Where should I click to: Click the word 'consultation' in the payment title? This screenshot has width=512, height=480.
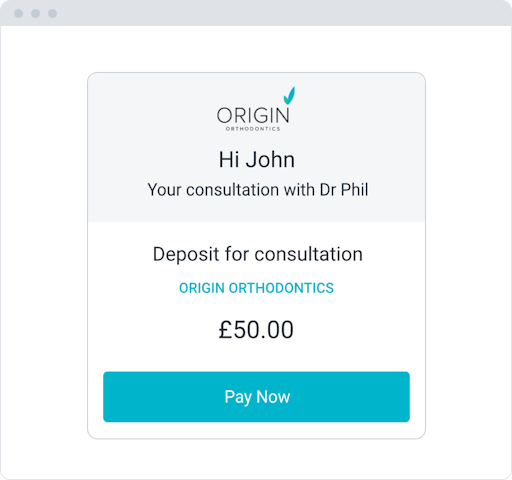[309, 254]
